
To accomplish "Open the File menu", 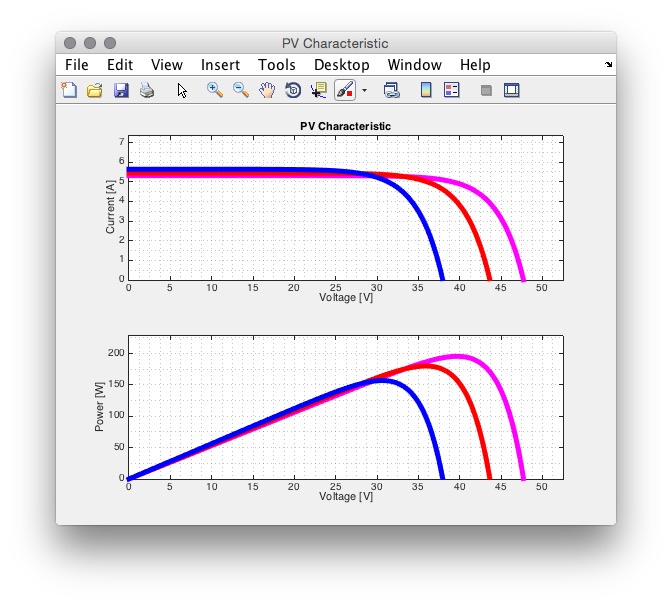I will (x=77, y=65).
